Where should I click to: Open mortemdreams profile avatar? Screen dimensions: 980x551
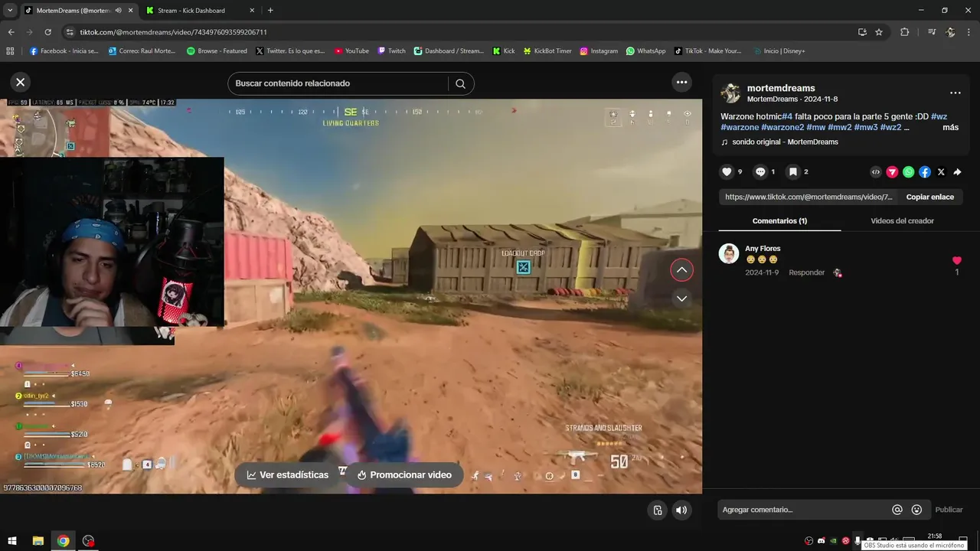pos(730,93)
